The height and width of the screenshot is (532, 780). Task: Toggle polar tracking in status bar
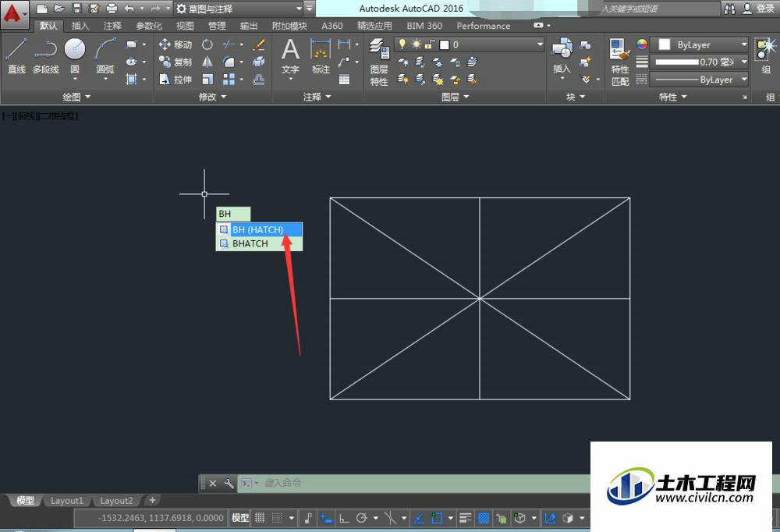(x=362, y=518)
